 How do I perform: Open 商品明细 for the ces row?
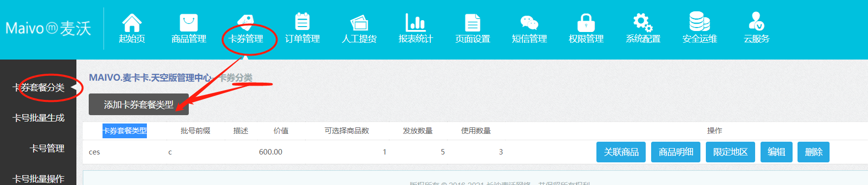tap(676, 152)
